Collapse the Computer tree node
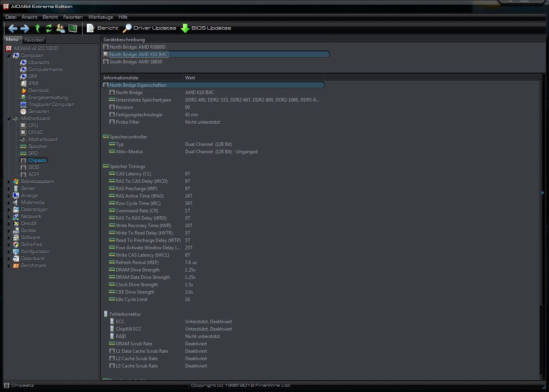This screenshot has width=549, height=392. click(x=9, y=56)
